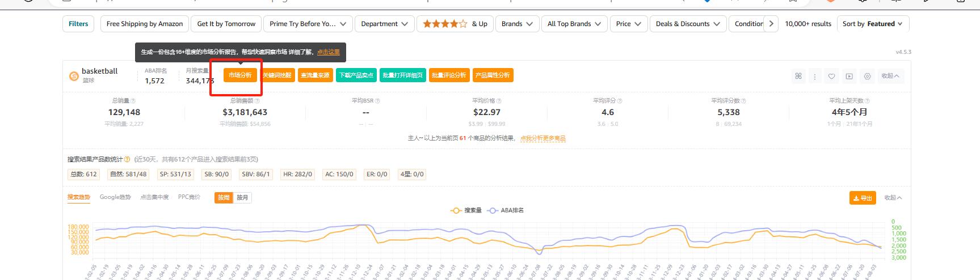Collapse the top panel using 收起
The width and height of the screenshot is (980, 280).
point(890,76)
